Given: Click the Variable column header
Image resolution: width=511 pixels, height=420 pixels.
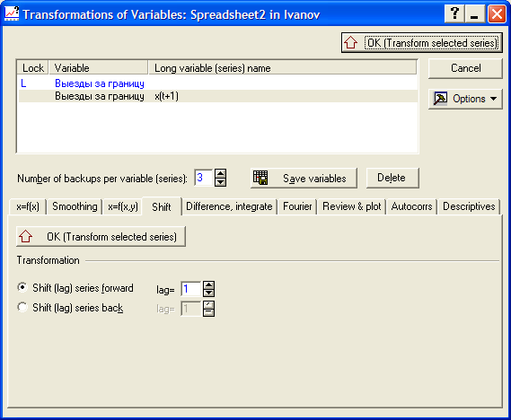Looking at the screenshot, I should 99,67.
